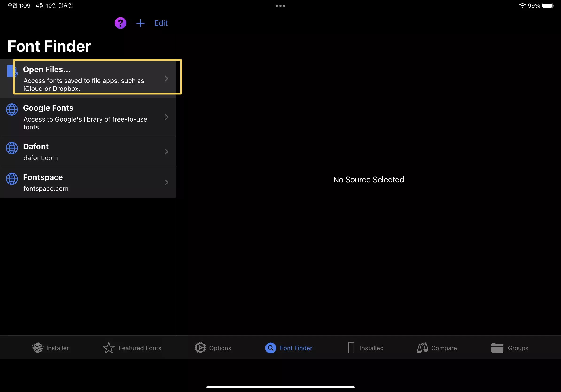Viewport: 561px width, 392px height.
Task: Open the Compare scales tab
Action: coord(437,348)
